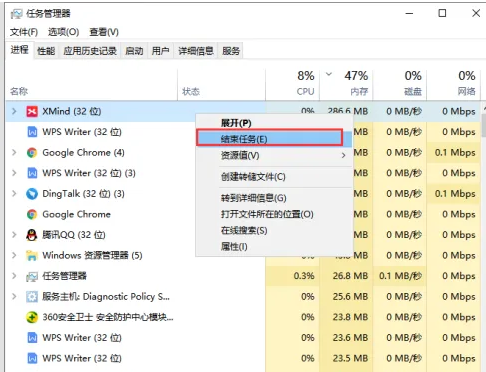Sort by the CPU column header

(292, 85)
